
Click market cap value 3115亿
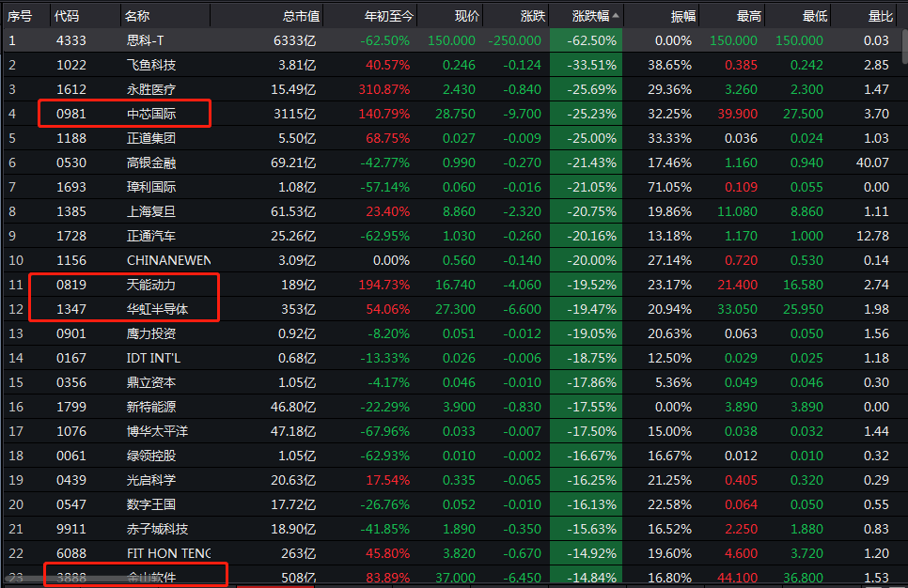pyautogui.click(x=295, y=114)
